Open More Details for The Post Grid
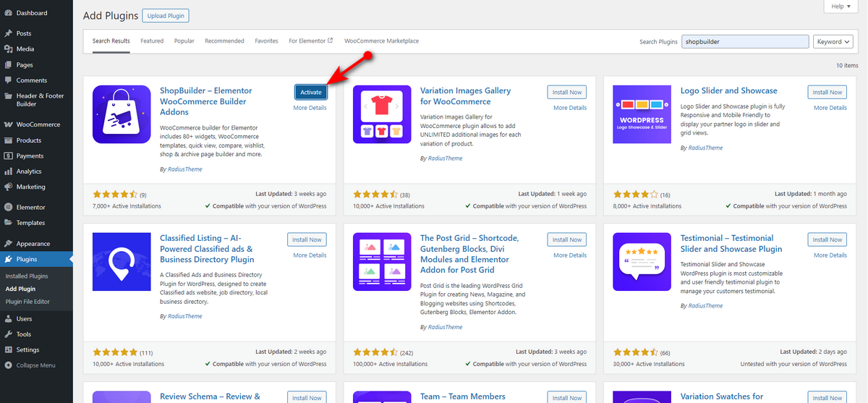Viewport: 868px width, 403px height. pyautogui.click(x=570, y=255)
